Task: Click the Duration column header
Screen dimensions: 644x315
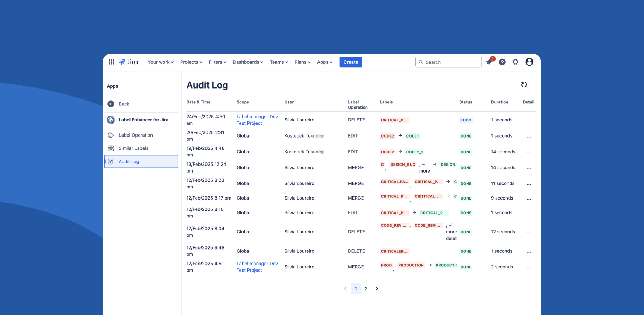Action: coord(499,102)
